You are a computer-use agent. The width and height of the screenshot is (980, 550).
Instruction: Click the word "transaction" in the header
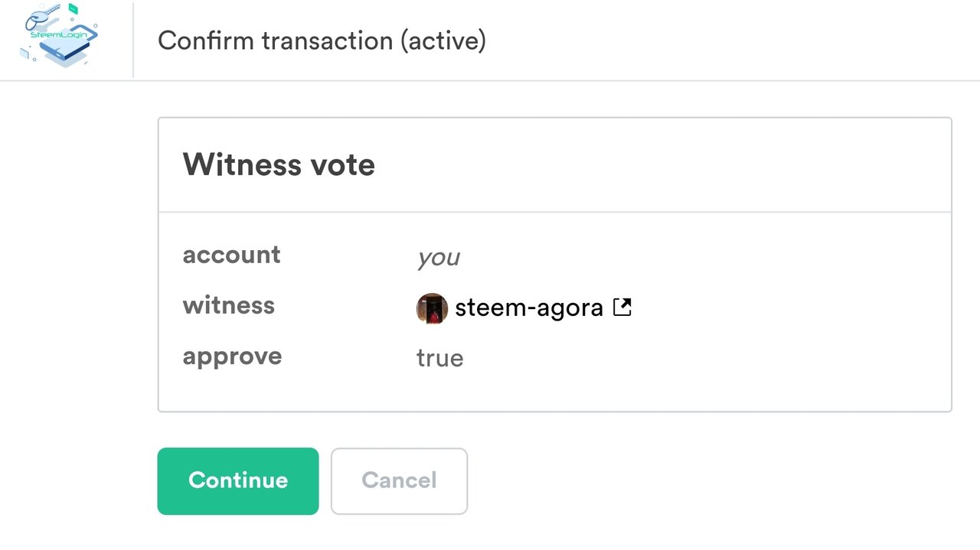[x=328, y=41]
